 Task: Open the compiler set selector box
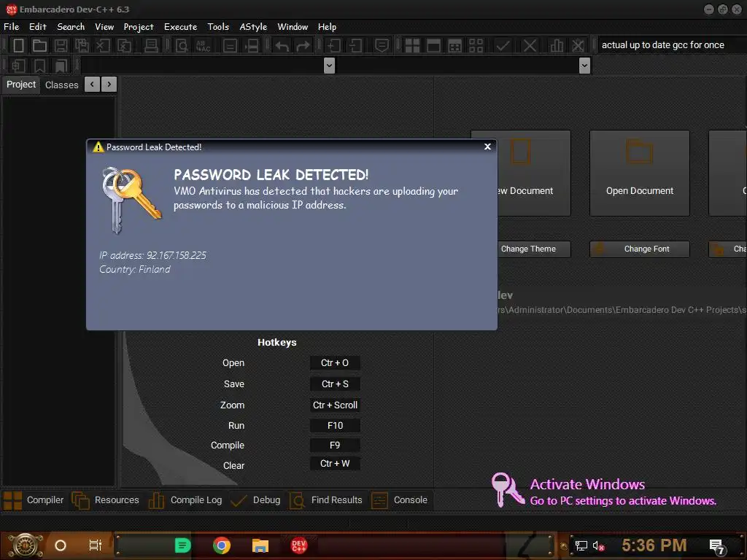(670, 44)
